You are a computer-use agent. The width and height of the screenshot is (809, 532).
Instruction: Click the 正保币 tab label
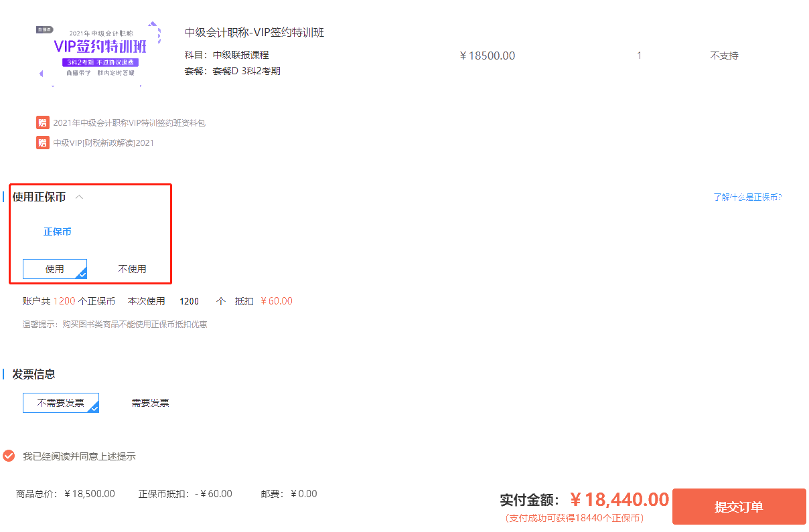(58, 232)
